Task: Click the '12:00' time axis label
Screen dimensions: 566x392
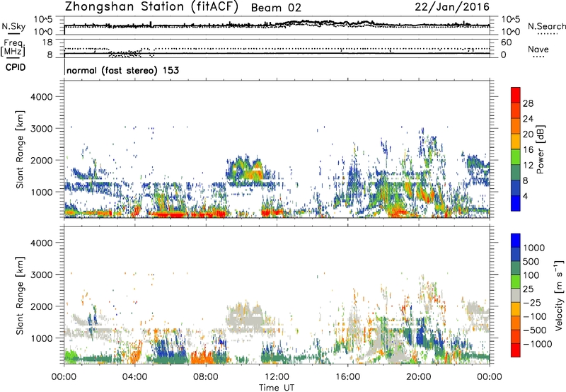Action: click(277, 377)
